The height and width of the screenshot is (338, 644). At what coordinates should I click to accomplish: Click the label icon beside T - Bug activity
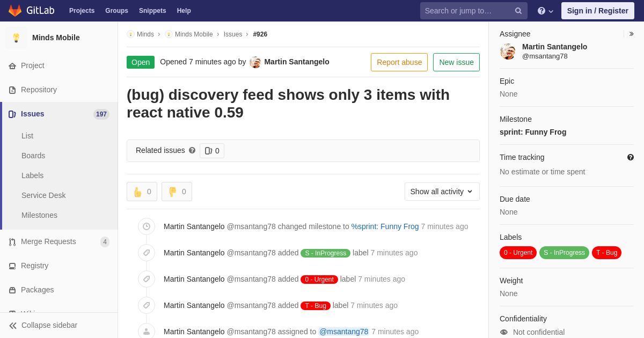pos(147,305)
